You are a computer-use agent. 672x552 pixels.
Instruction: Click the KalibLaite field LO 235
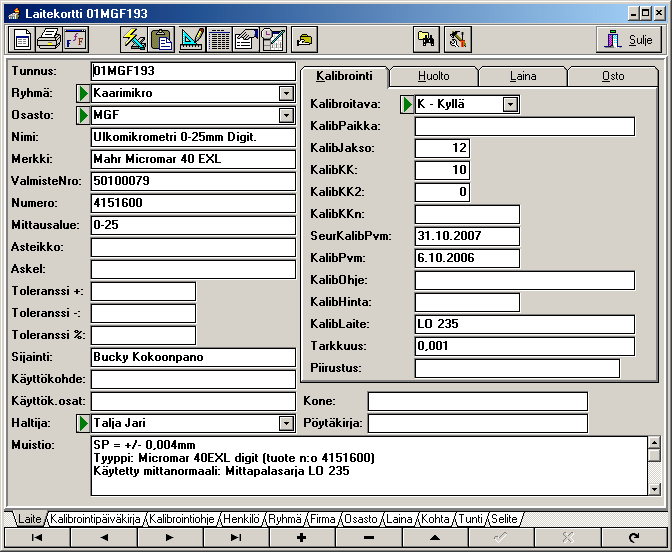(x=525, y=324)
